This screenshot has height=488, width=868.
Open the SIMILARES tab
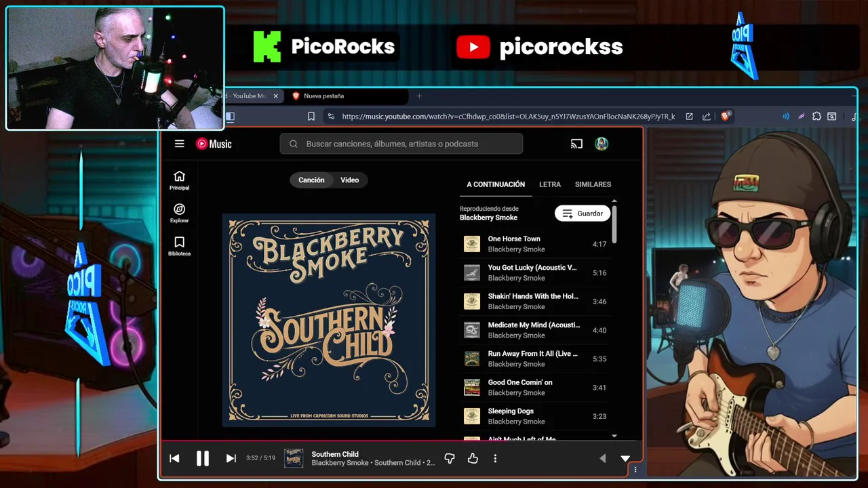tap(593, 184)
